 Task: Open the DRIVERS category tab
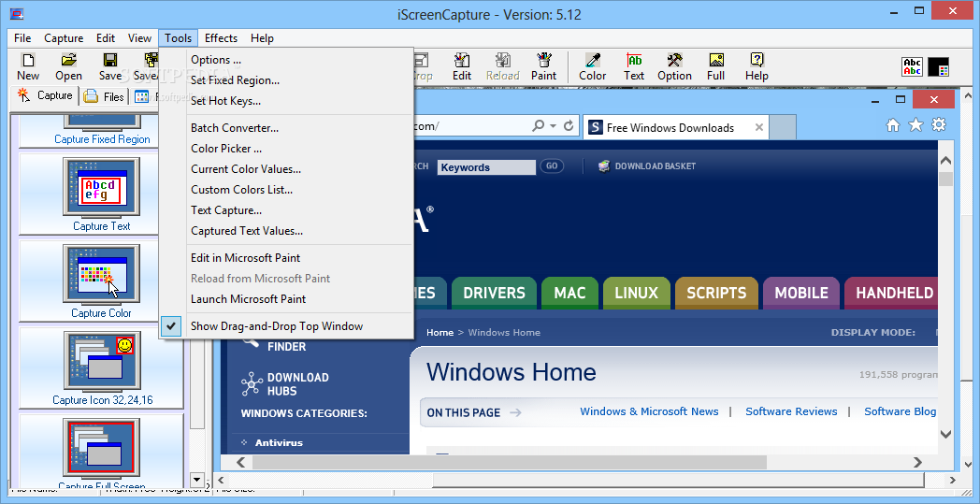point(494,293)
